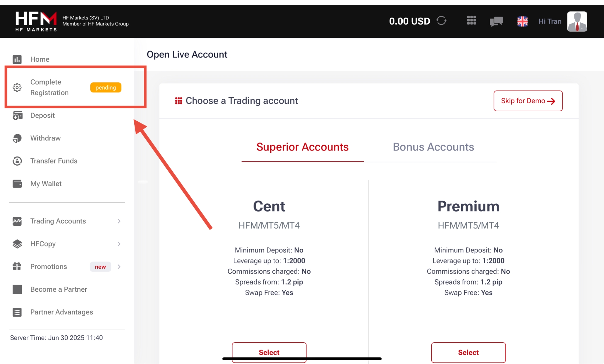604x364 pixels.
Task: Click the My Wallet icon
Action: tap(17, 184)
